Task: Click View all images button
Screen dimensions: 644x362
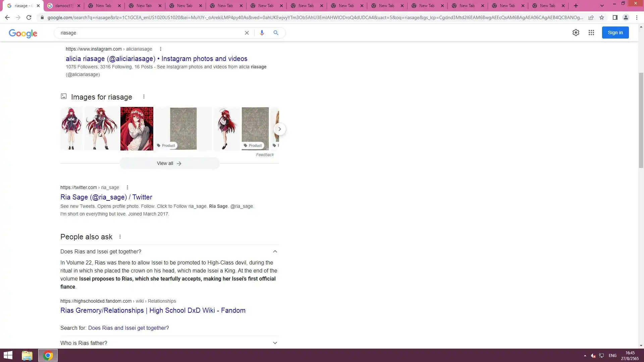Action: coord(169,164)
